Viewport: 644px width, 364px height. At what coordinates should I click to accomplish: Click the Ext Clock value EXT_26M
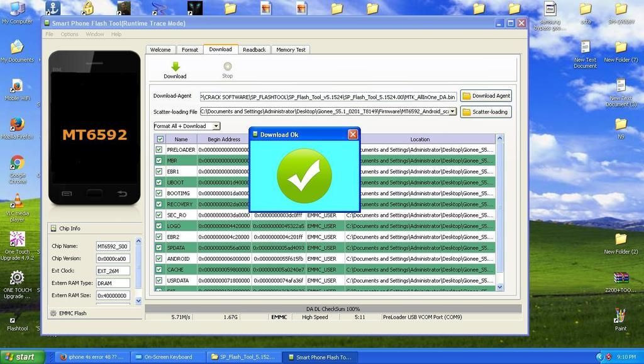point(113,271)
